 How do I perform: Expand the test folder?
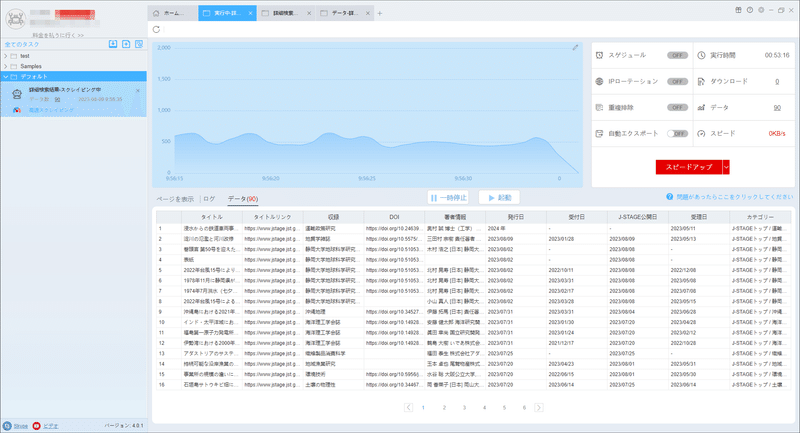6,56
